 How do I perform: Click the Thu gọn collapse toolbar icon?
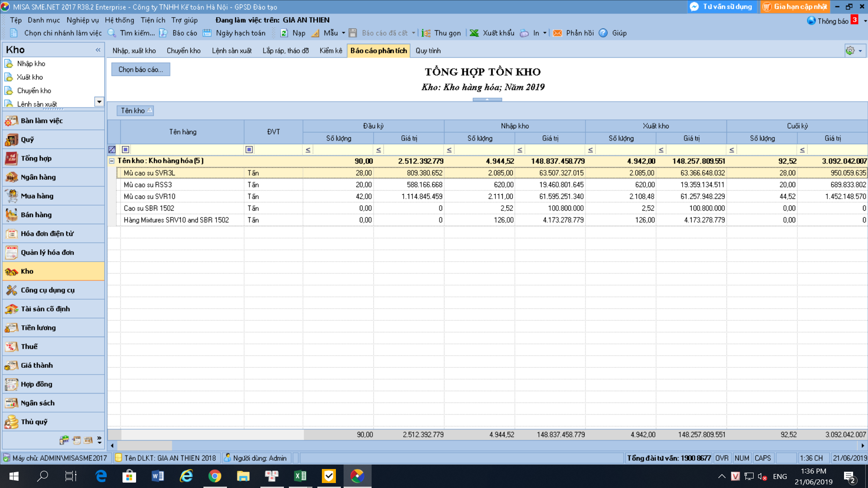tap(426, 33)
